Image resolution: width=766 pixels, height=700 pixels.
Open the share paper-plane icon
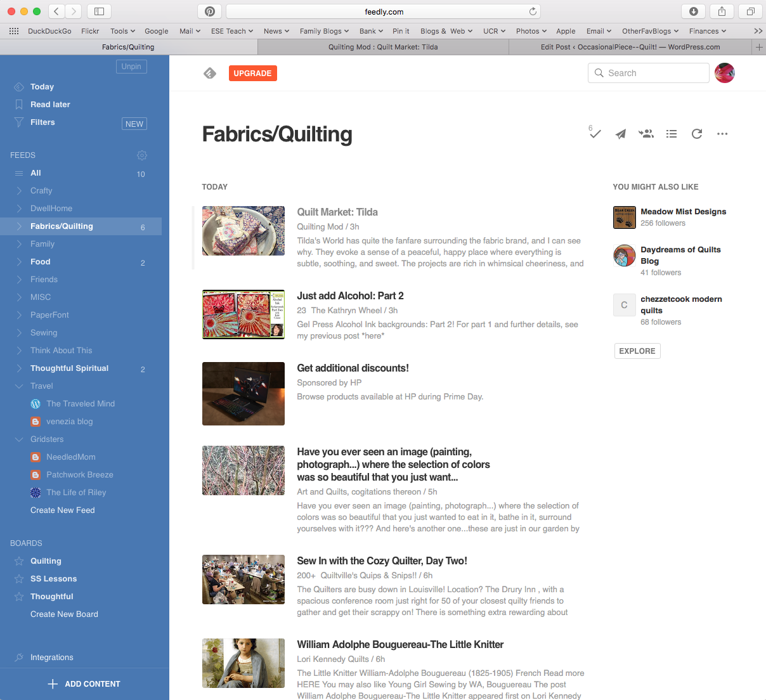pyautogui.click(x=620, y=134)
